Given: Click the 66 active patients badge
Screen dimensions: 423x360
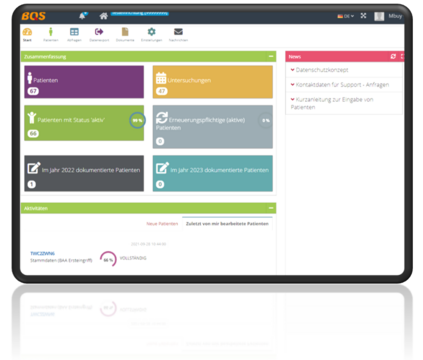Looking at the screenshot, I should (33, 133).
